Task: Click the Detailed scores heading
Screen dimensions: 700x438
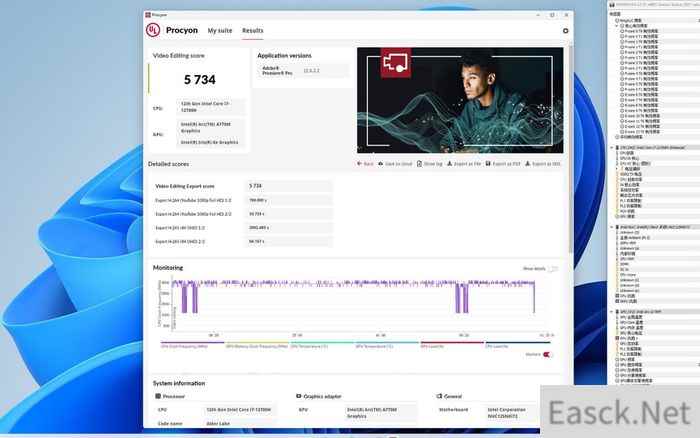Action: (168, 164)
